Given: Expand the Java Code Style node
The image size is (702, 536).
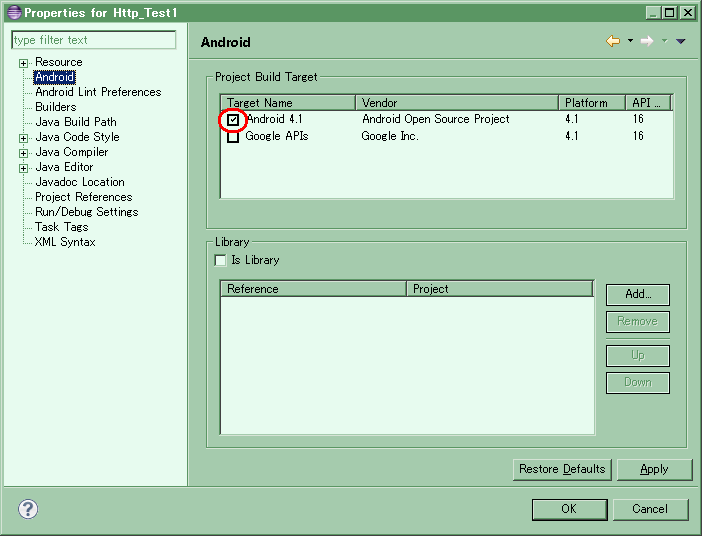Looking at the screenshot, I should 24,138.
